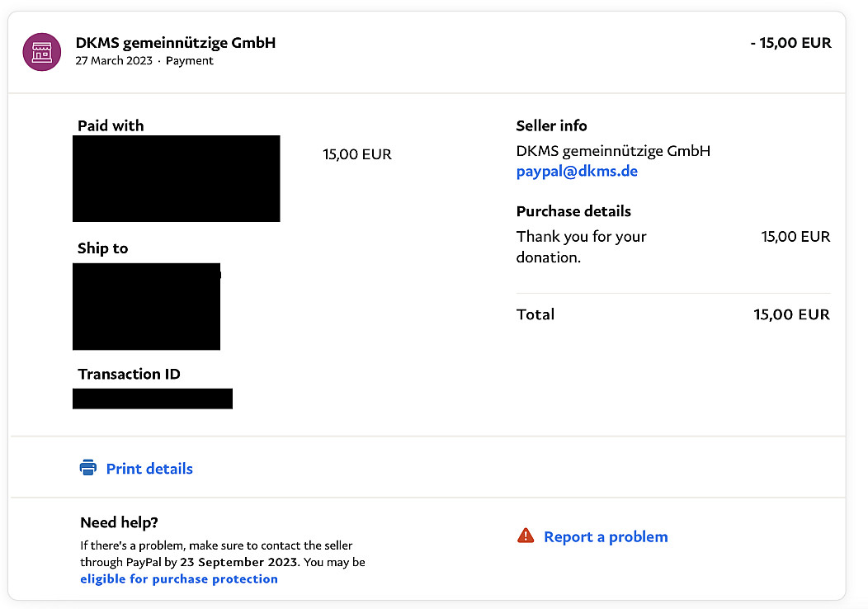This screenshot has width=868, height=609.
Task: Click the Need help? heading
Action: 119,522
